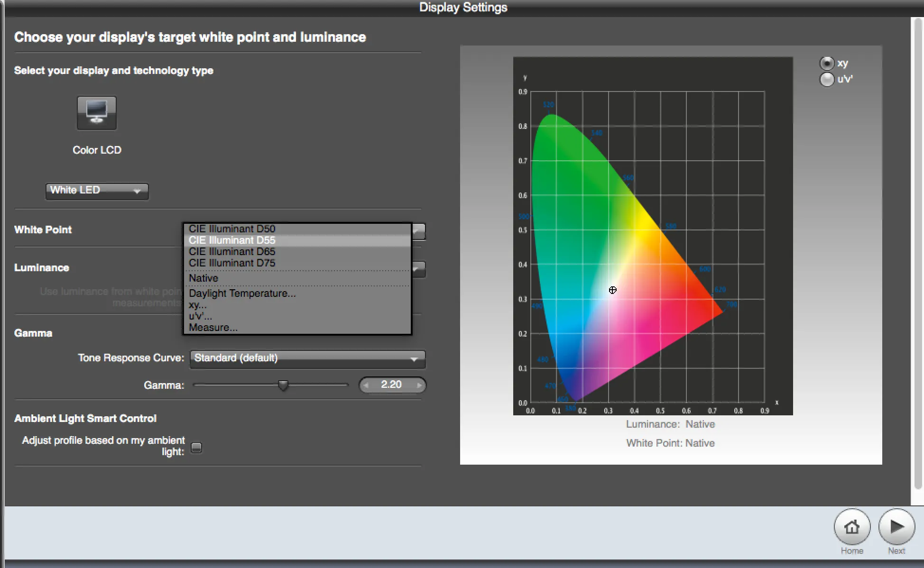
Task: Click the White Point dropdown arrow
Action: (x=419, y=231)
